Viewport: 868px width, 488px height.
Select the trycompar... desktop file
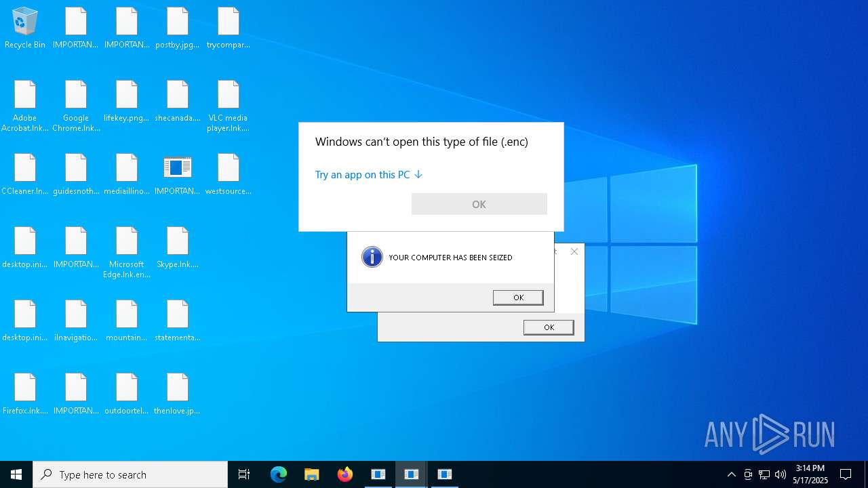click(229, 28)
